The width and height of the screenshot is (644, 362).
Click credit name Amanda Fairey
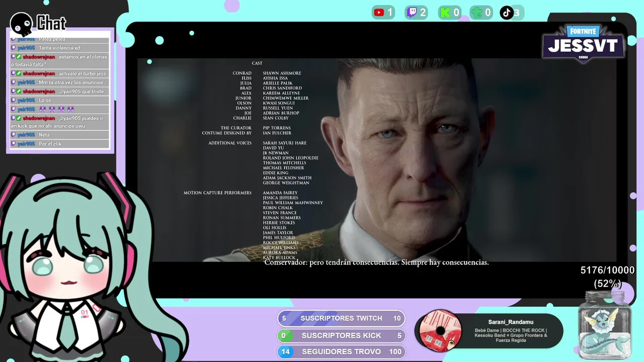[x=280, y=193]
